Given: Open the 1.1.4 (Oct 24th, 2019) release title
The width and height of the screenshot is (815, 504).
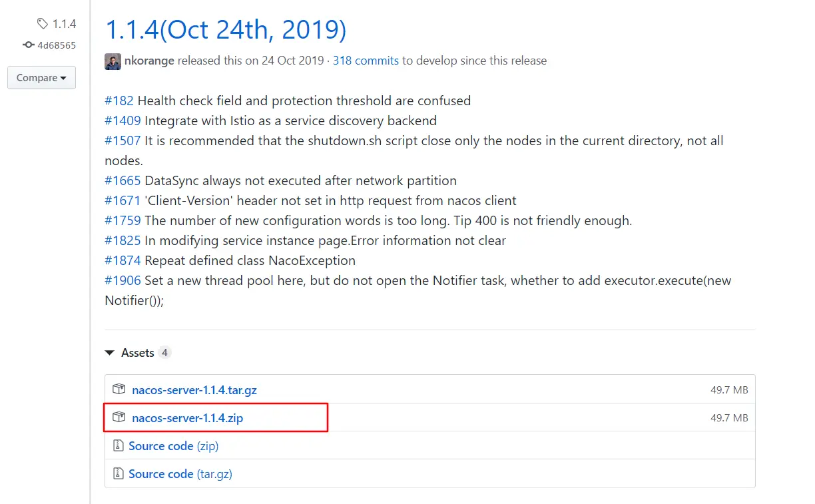Looking at the screenshot, I should coord(226,29).
